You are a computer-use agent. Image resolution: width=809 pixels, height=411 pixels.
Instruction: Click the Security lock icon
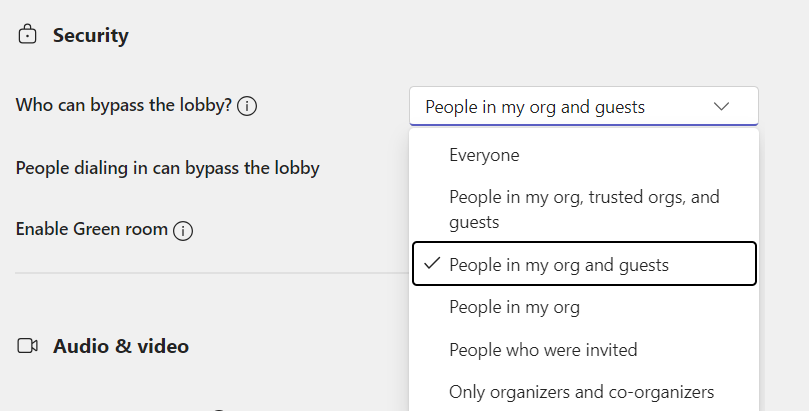click(x=27, y=35)
